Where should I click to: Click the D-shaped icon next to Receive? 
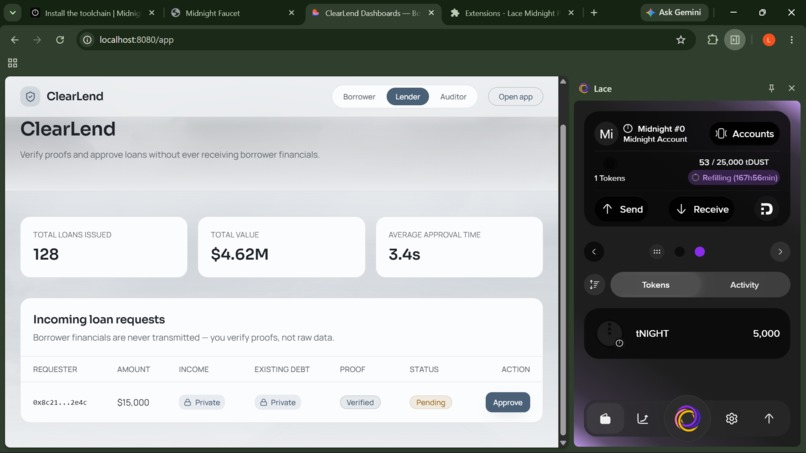766,209
